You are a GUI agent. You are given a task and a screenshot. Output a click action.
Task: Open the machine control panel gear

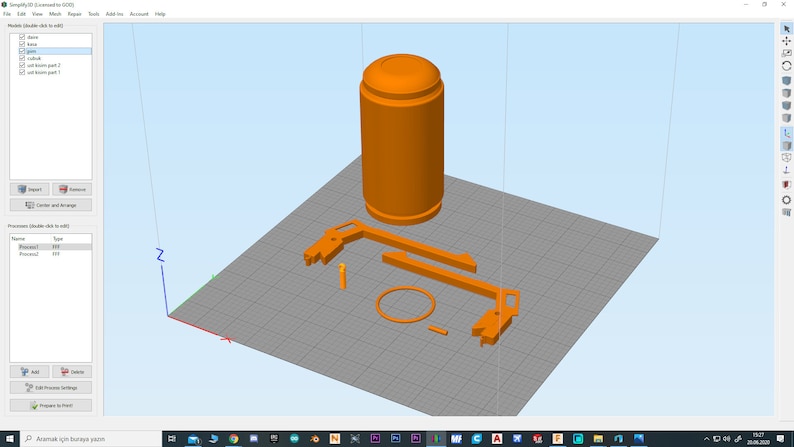pyautogui.click(x=786, y=200)
